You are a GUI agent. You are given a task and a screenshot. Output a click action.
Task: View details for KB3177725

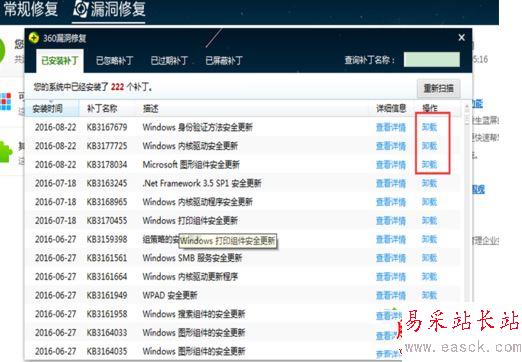[x=391, y=146]
